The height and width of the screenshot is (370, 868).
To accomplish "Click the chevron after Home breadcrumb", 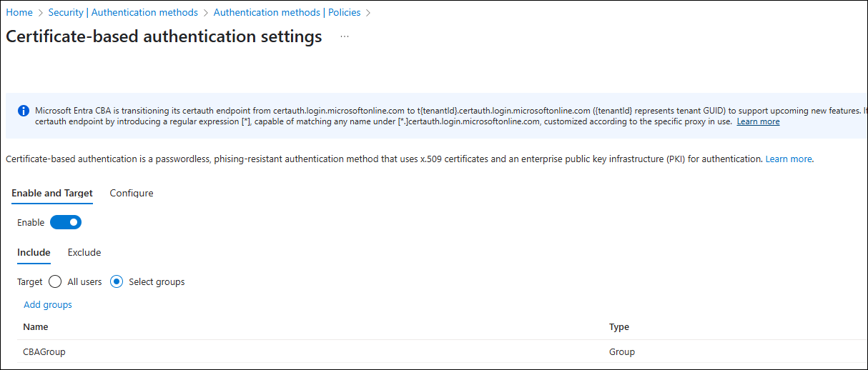I will pos(41,13).
